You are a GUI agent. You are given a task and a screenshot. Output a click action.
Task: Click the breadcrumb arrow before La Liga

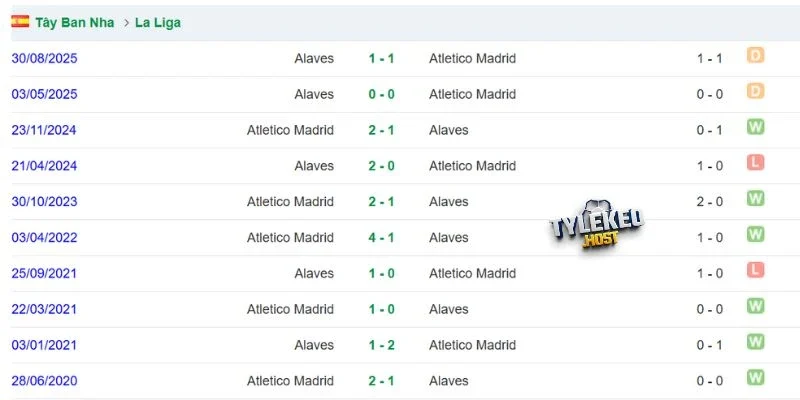point(126,23)
